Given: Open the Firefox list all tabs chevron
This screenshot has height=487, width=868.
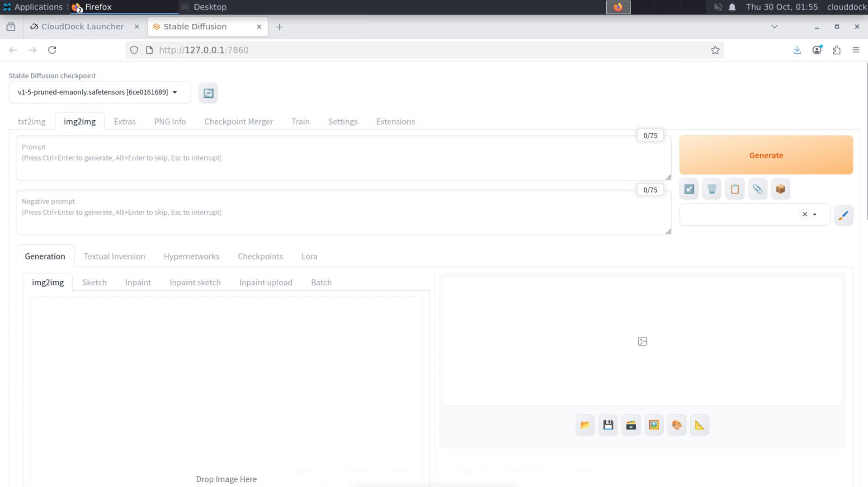Looking at the screenshot, I should [x=774, y=27].
